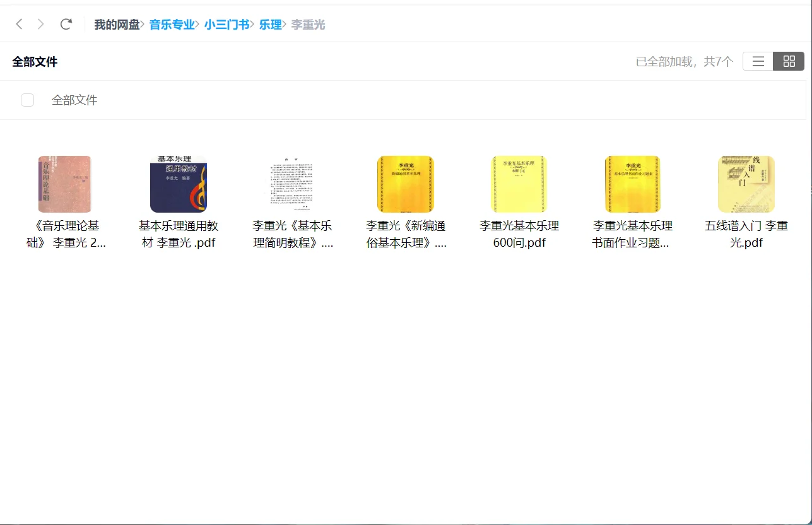Screen dimensions: 812x525
Task: Click file name 李重光《基本乐理简明教程》
Action: [x=292, y=234]
